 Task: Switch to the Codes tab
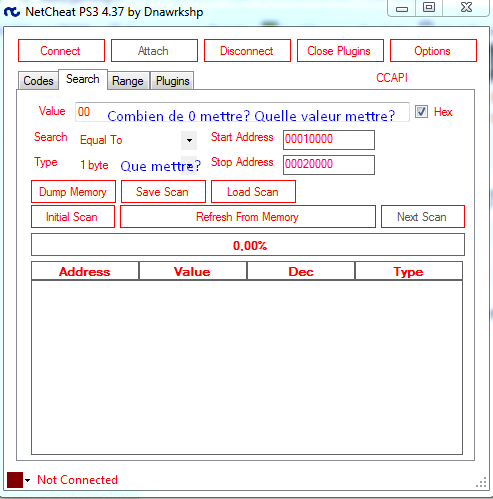tap(38, 81)
